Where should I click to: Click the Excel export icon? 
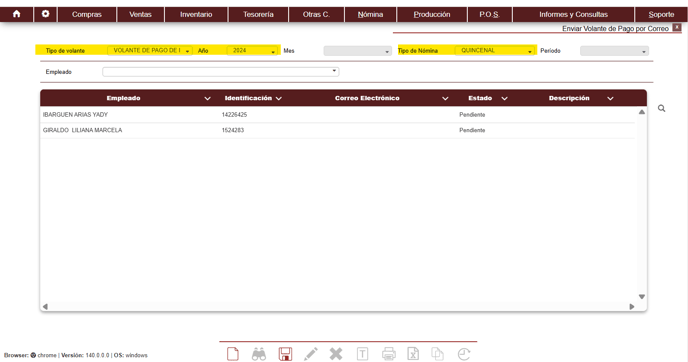tap(413, 354)
